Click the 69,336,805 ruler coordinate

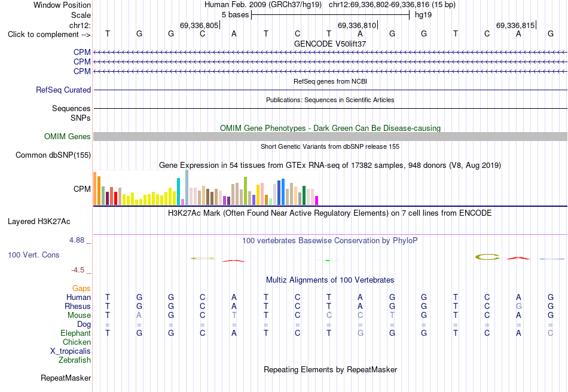(199, 25)
